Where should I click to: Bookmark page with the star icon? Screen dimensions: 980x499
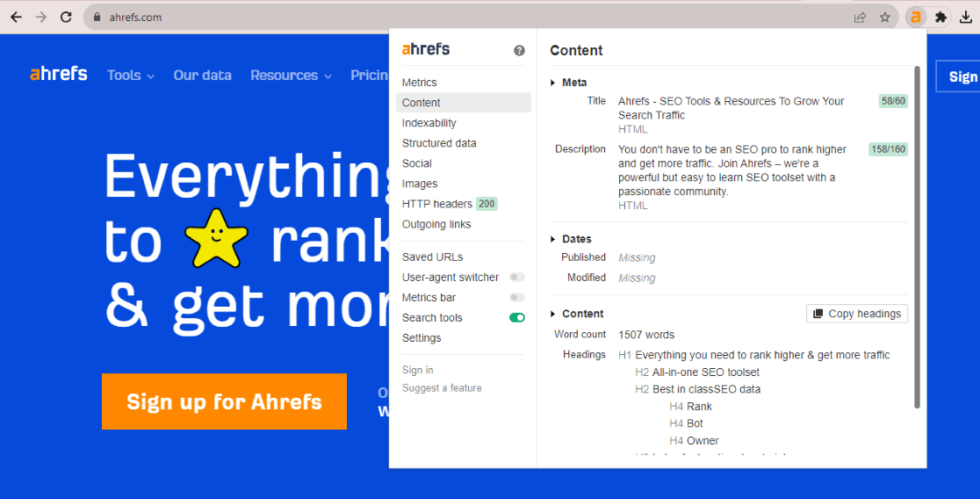tap(885, 18)
